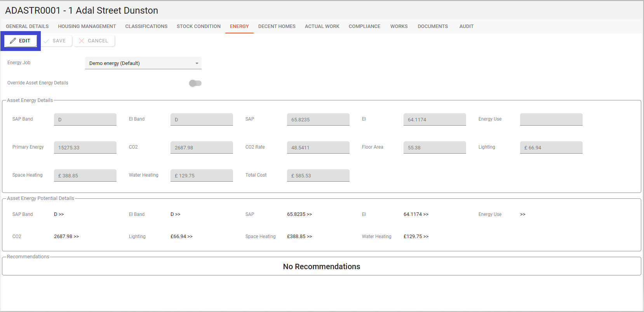Select the Decent Homes tab
Viewport: 644px width, 312px height.
pos(277,26)
